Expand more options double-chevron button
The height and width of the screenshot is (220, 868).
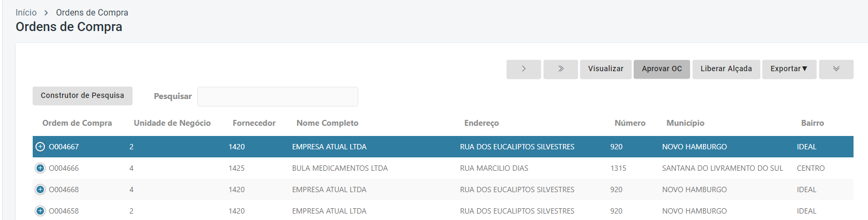[836, 69]
